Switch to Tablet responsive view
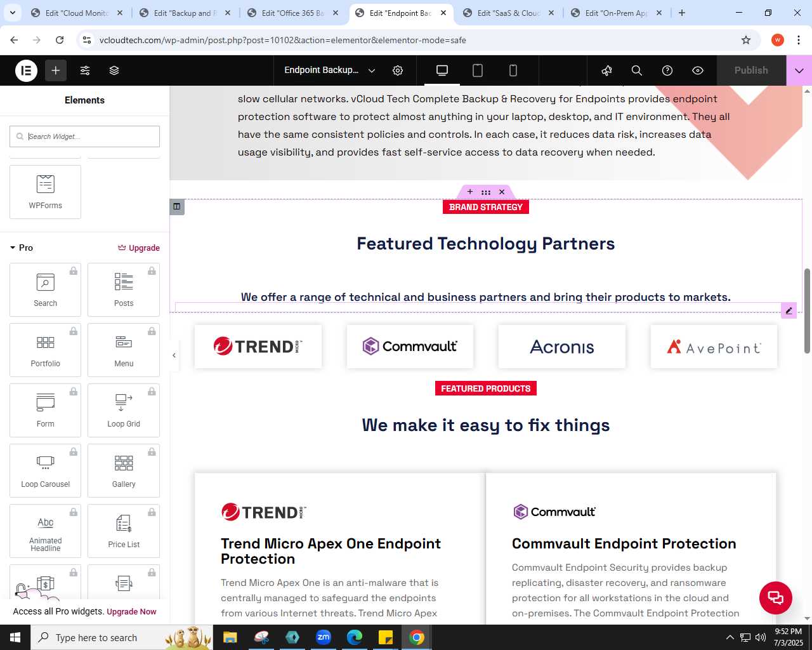This screenshot has width=812, height=650. [478, 70]
